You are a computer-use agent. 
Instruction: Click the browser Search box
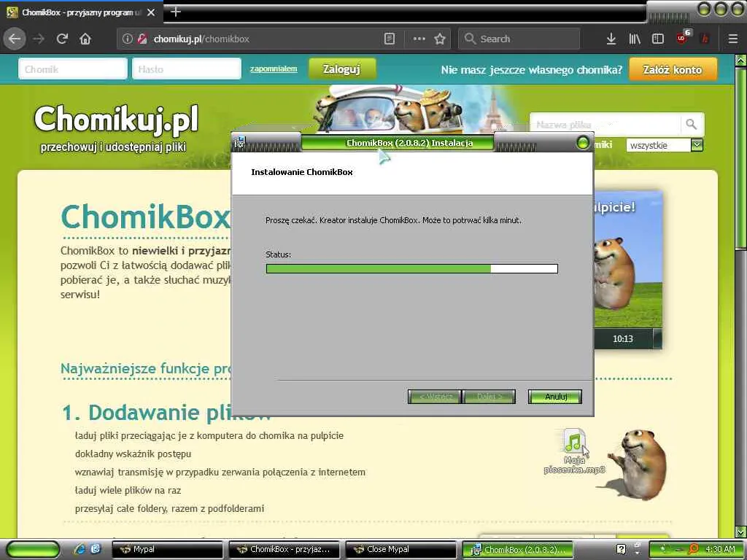pos(519,39)
